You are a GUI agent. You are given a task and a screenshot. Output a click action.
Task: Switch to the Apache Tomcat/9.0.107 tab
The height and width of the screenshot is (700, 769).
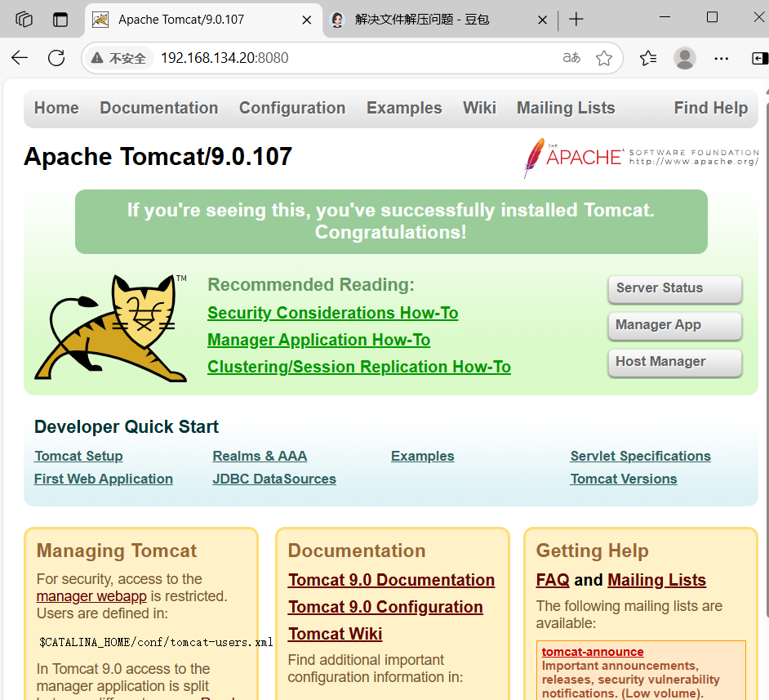pyautogui.click(x=203, y=20)
